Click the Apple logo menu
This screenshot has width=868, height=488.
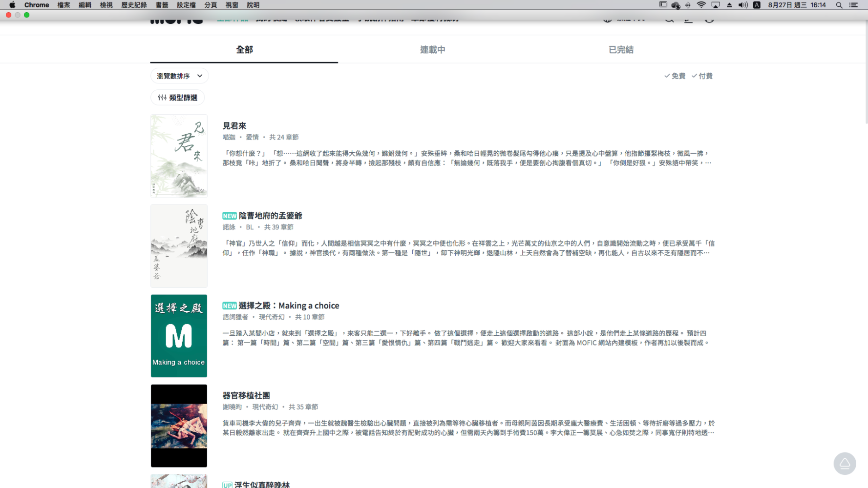(12, 5)
